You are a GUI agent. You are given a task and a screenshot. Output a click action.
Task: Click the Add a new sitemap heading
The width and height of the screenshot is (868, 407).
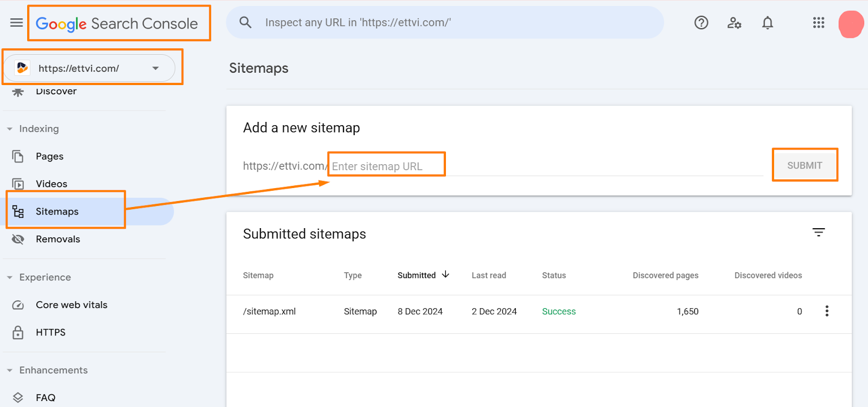(x=302, y=128)
